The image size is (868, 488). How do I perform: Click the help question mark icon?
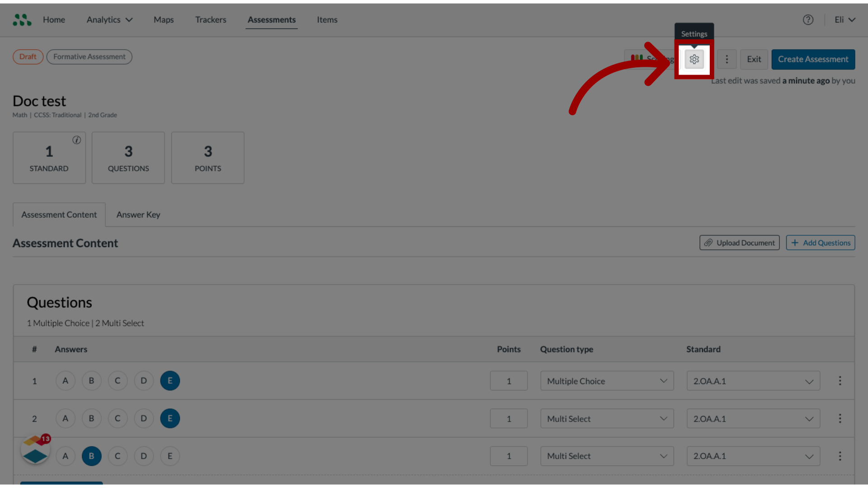pyautogui.click(x=808, y=19)
